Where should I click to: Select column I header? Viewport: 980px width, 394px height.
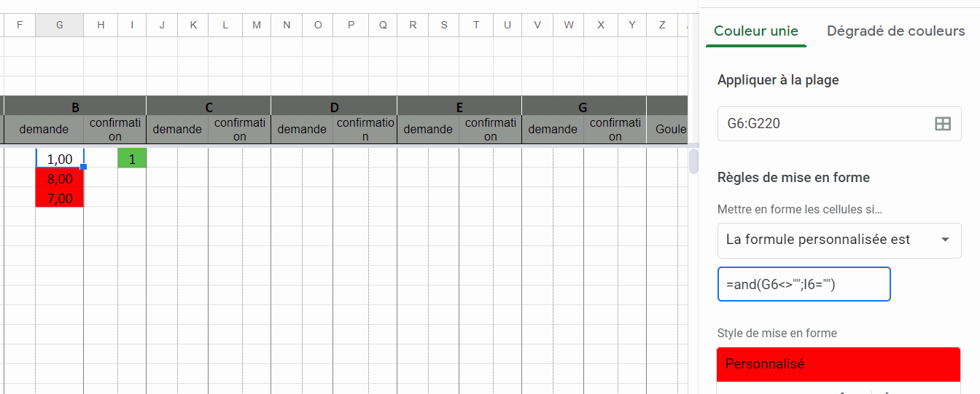pyautogui.click(x=132, y=25)
